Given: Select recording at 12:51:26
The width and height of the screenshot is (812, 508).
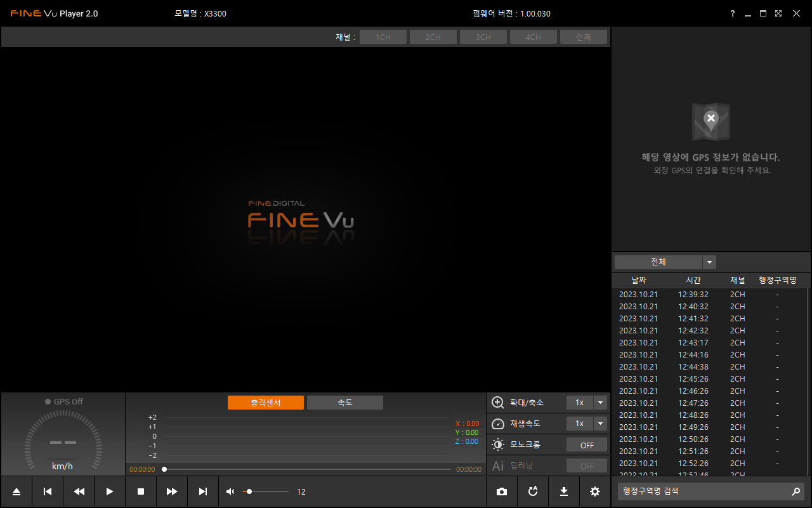Looking at the screenshot, I should [x=709, y=451].
